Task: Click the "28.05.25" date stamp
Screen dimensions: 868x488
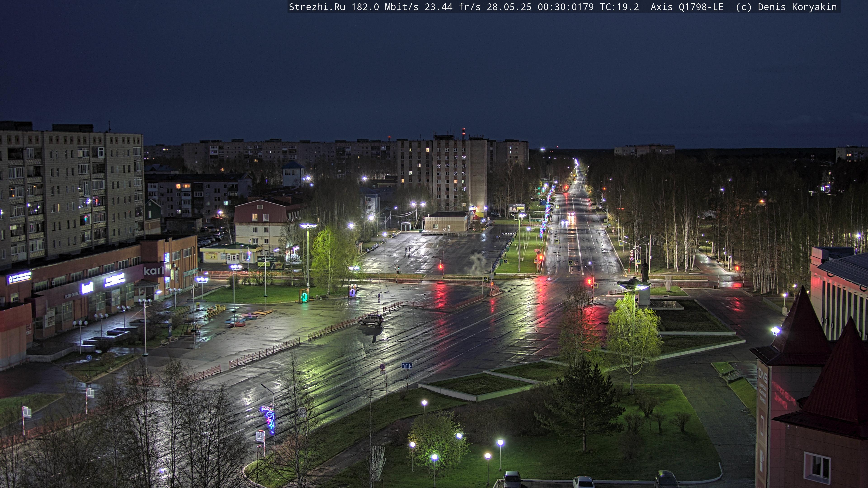Action: (509, 7)
